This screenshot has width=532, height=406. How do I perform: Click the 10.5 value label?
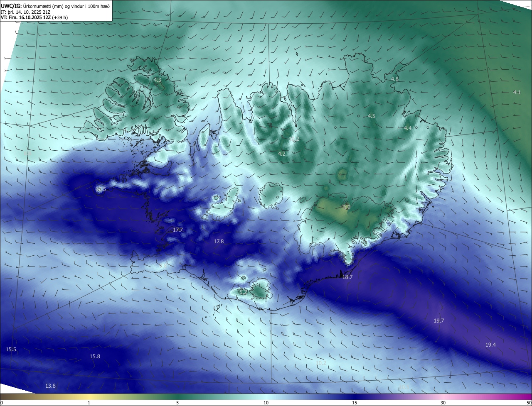(101, 189)
